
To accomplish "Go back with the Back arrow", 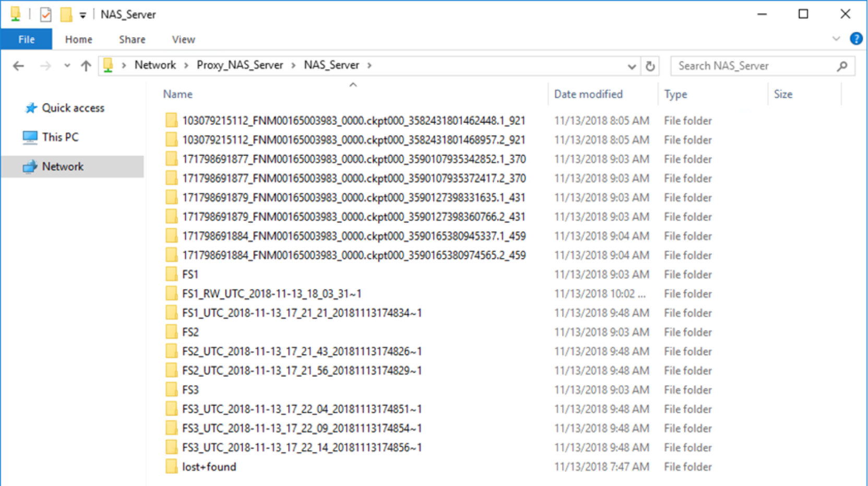I will click(x=18, y=66).
